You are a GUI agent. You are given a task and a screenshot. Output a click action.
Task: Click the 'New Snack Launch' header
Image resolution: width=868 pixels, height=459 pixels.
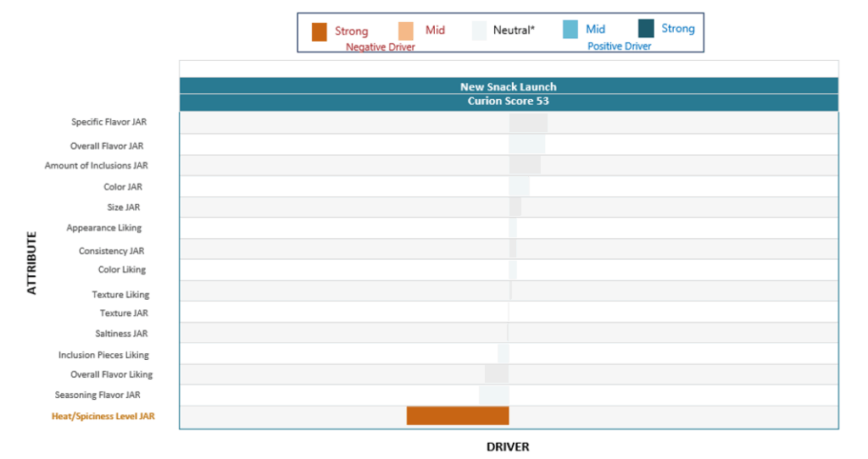click(x=509, y=87)
